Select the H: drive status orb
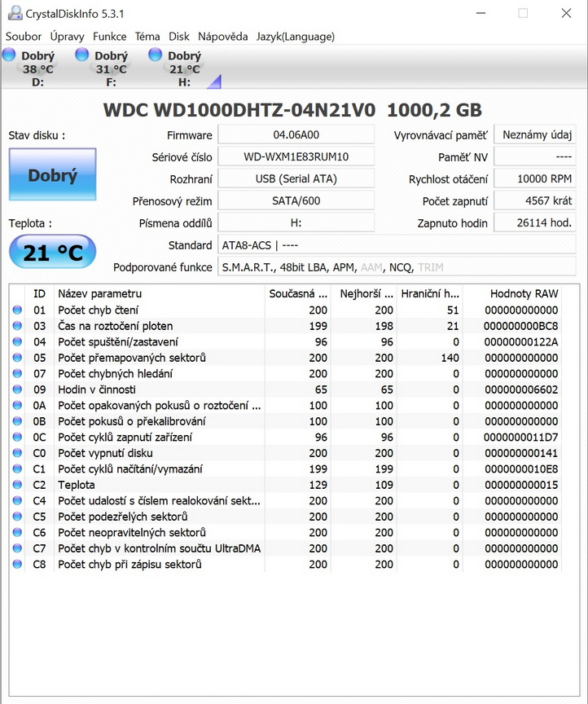This screenshot has width=588, height=704. pyautogui.click(x=155, y=55)
